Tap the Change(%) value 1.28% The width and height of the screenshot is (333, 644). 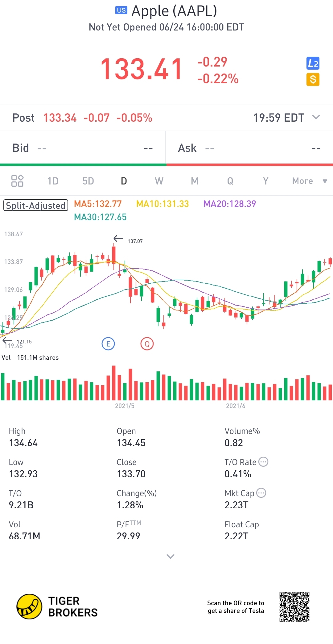tap(130, 505)
